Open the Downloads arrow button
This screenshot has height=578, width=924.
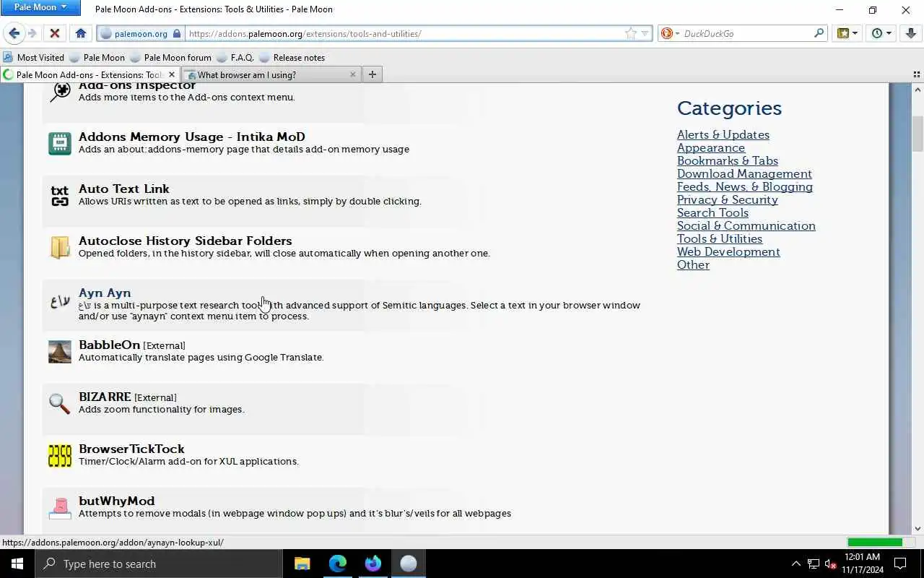point(910,33)
